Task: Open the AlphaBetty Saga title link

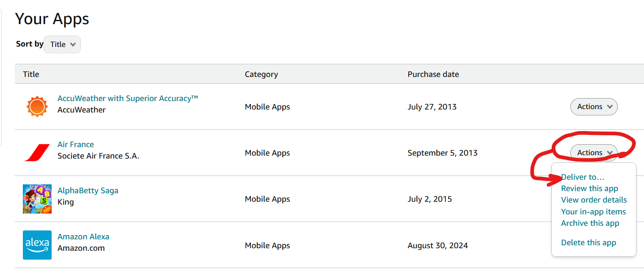Action: tap(88, 190)
